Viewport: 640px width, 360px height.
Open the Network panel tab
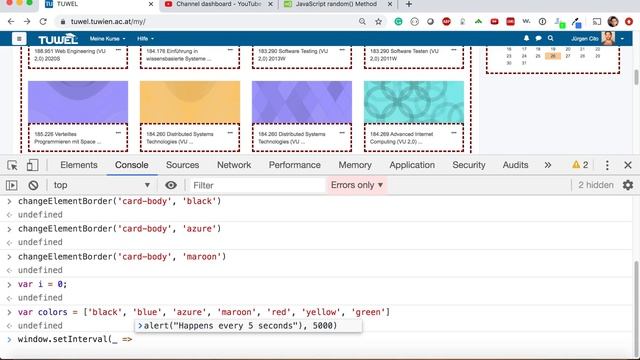234,165
